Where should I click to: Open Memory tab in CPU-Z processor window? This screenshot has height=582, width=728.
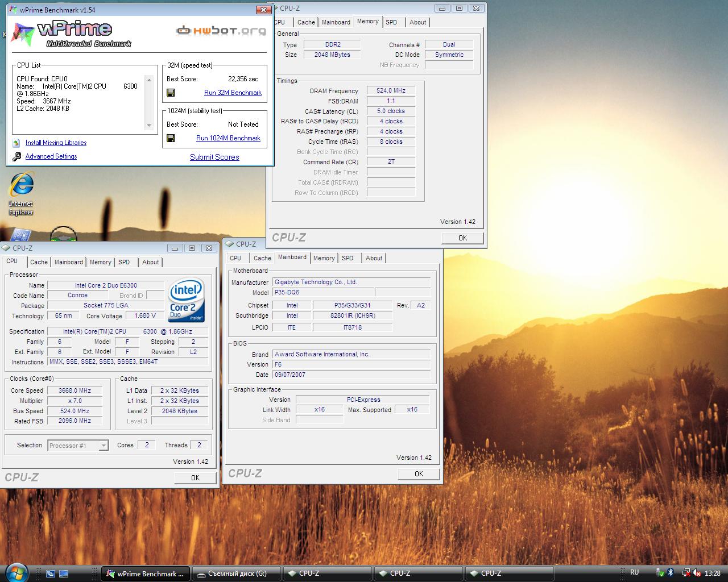pyautogui.click(x=100, y=262)
